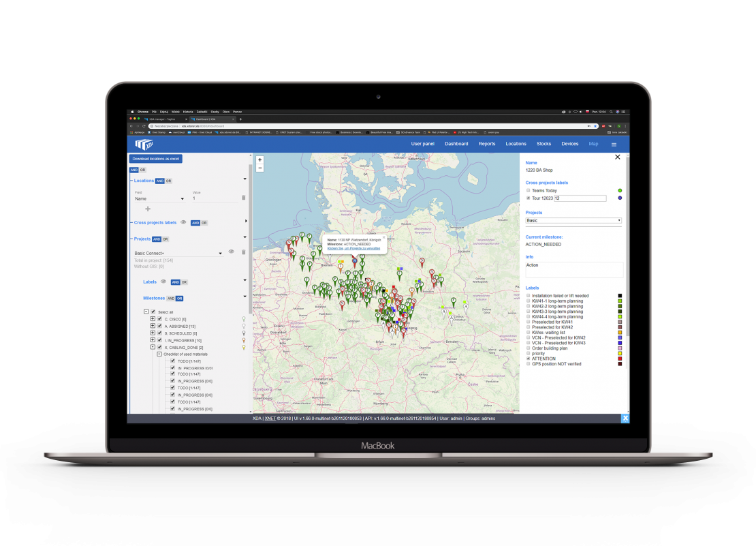756x546 pixels.
Task: Open the Projects dropdown showing Basic
Action: [573, 220]
